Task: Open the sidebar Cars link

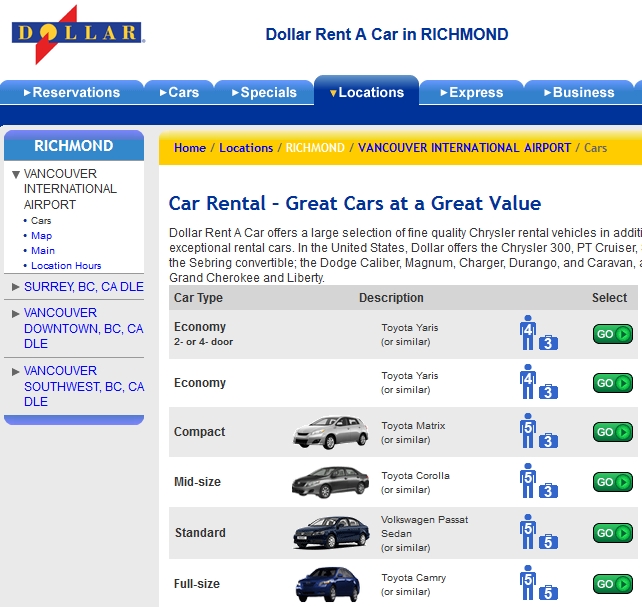Action: pyautogui.click(x=41, y=221)
